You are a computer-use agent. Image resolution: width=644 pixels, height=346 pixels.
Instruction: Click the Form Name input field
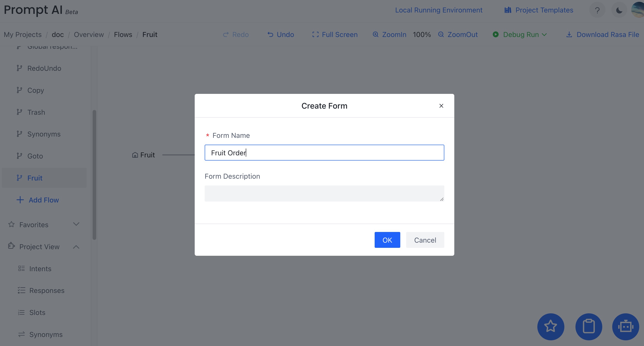click(x=324, y=152)
